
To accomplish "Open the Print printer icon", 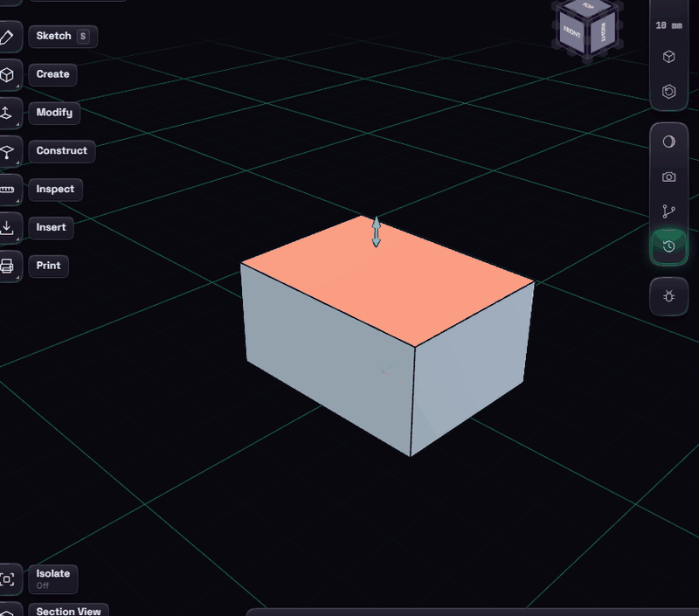I will click(x=6, y=266).
